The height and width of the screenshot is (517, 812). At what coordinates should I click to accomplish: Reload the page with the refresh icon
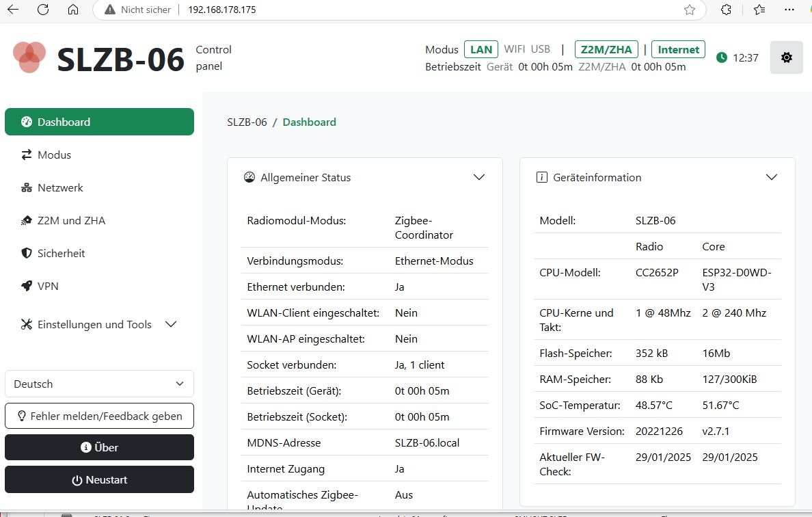pyautogui.click(x=43, y=10)
